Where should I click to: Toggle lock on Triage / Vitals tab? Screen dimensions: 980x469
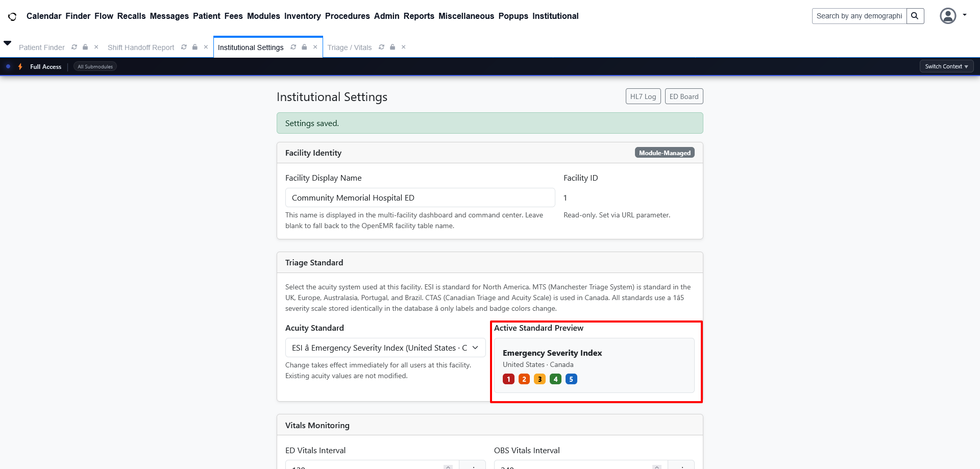(x=393, y=47)
